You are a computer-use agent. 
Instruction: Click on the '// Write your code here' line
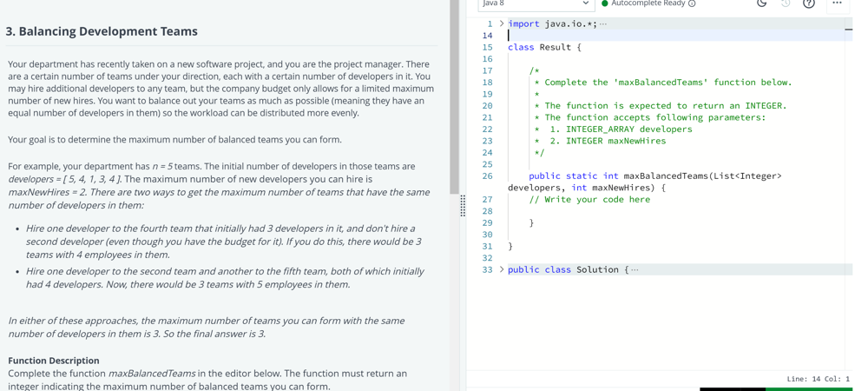coord(589,200)
